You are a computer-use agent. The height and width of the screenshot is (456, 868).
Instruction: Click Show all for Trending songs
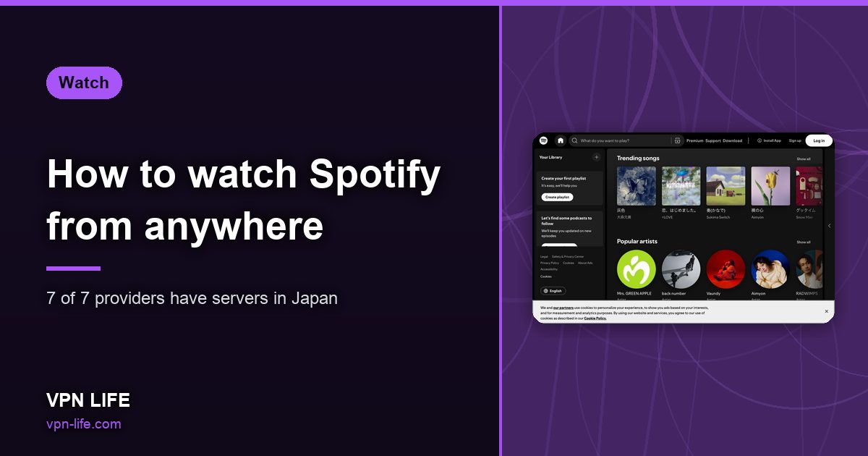(x=804, y=159)
